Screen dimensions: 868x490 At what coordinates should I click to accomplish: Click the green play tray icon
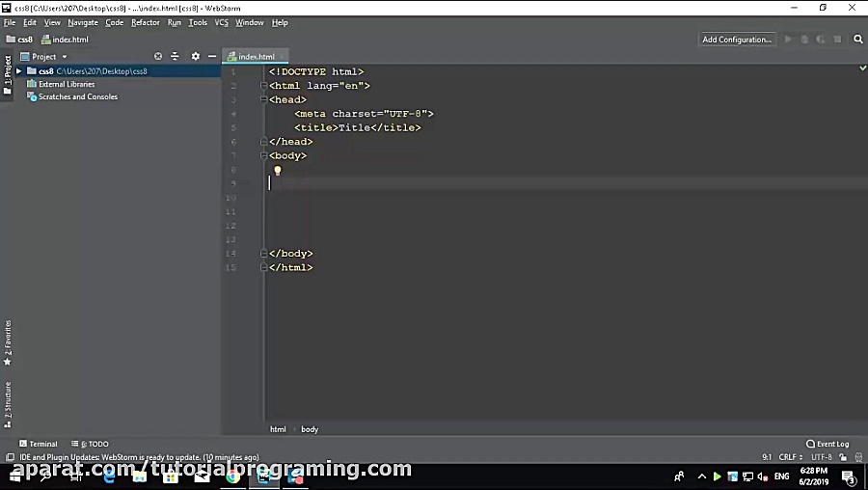click(717, 476)
